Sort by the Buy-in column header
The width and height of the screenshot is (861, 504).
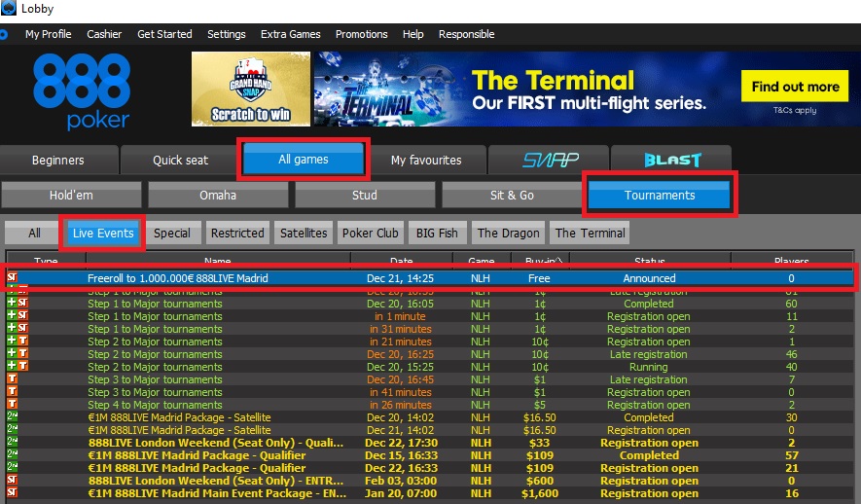(x=540, y=260)
